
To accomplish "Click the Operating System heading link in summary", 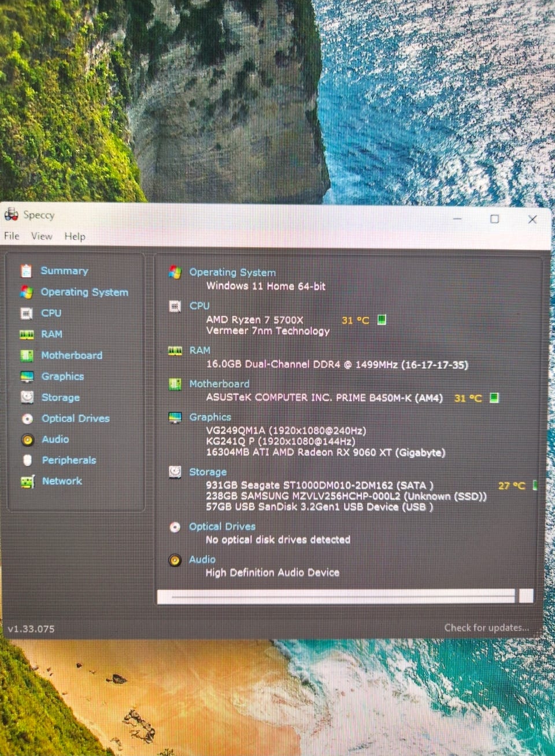I will coord(232,272).
